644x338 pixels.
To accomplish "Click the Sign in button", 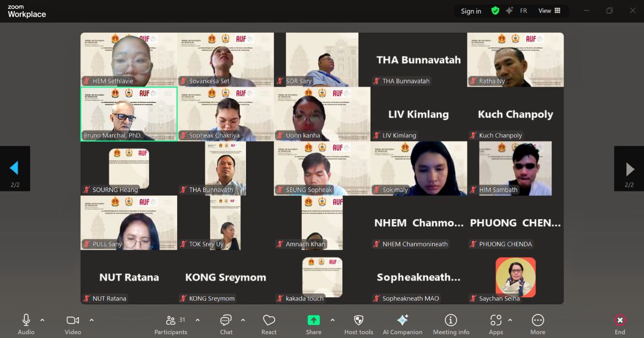I will click(471, 11).
